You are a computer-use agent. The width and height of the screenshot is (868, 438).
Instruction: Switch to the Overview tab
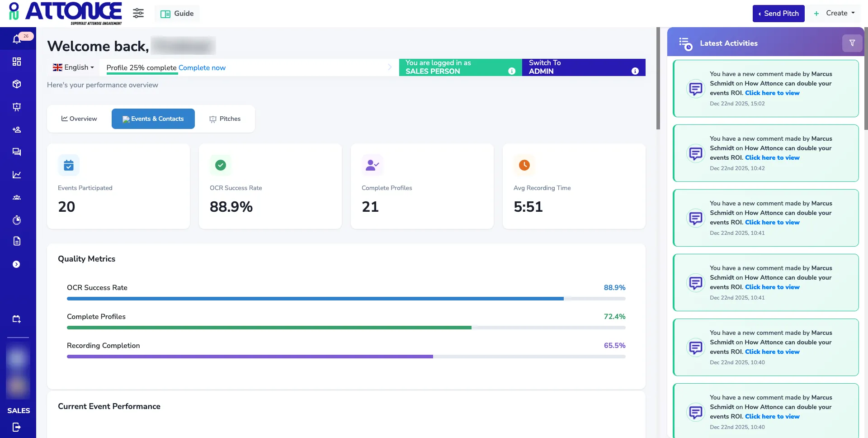79,119
